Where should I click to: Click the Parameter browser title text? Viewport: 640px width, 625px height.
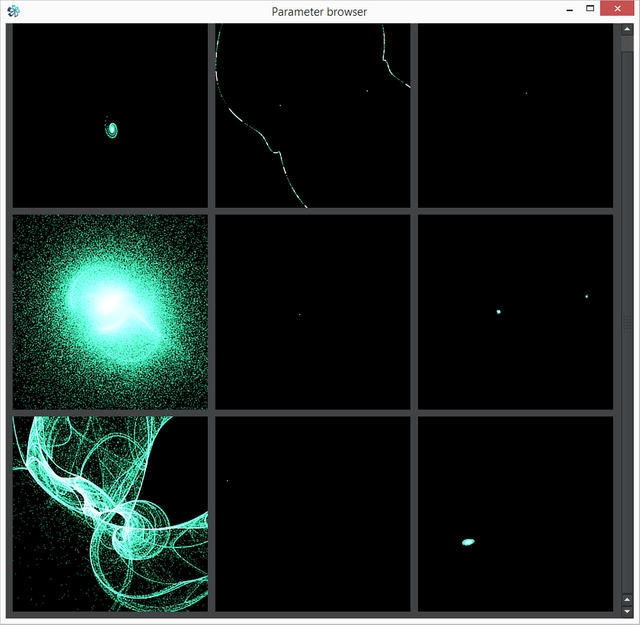click(x=319, y=12)
